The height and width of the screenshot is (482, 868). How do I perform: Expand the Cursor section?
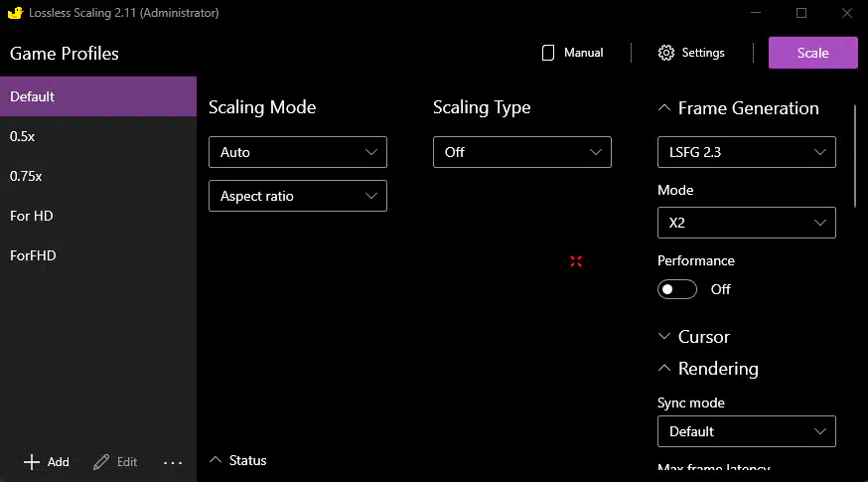664,336
